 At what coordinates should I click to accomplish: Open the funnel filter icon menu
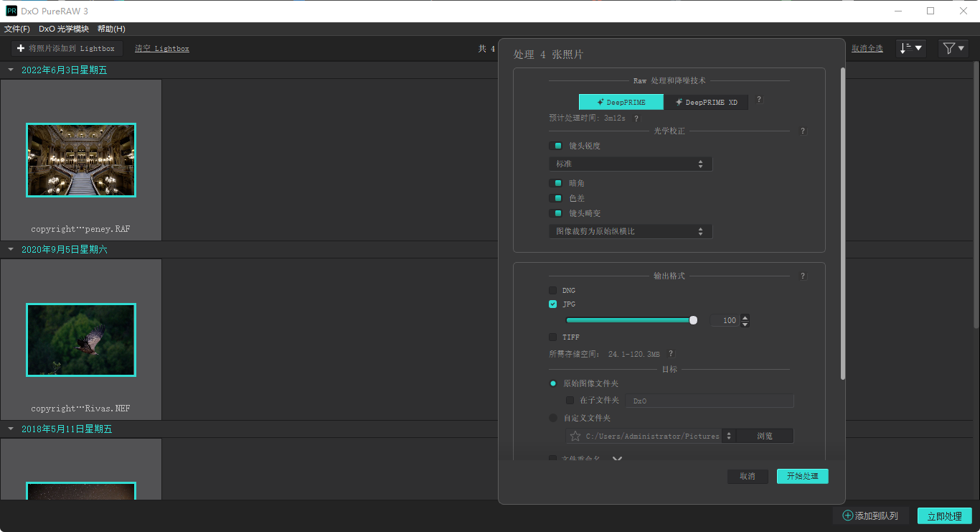coord(953,48)
